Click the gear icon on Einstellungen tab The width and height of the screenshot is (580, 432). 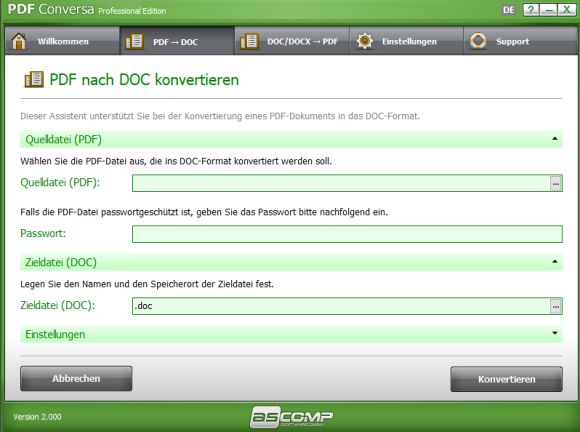click(365, 41)
